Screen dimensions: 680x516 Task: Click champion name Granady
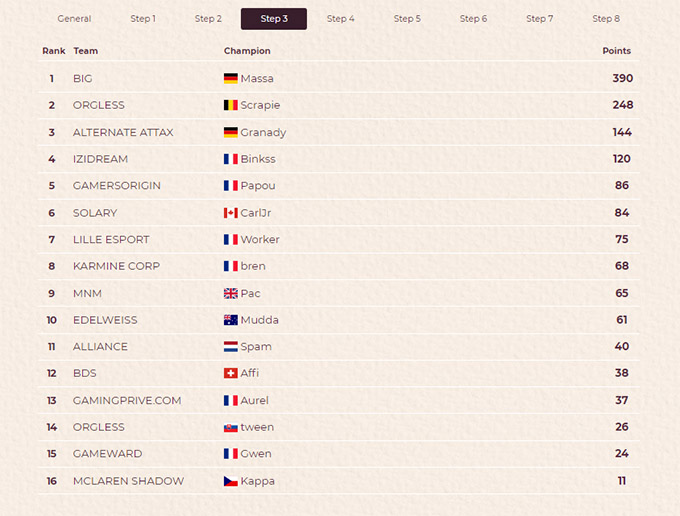[x=263, y=133]
